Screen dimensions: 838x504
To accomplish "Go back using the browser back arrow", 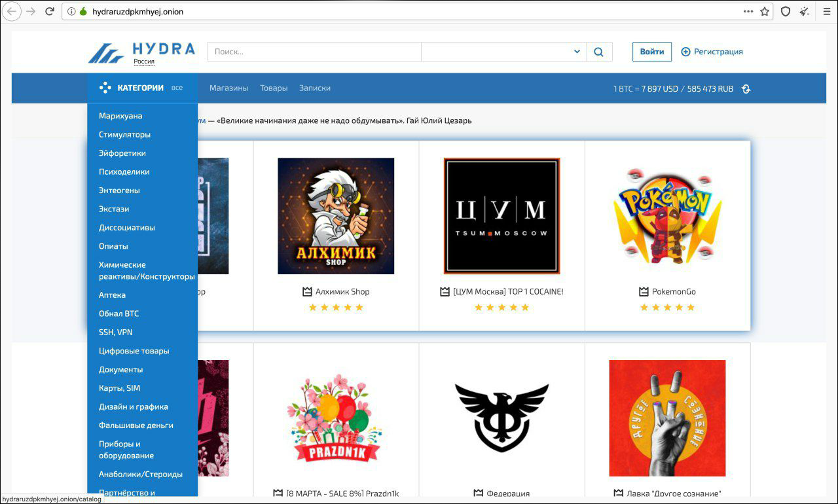I will pos(12,11).
